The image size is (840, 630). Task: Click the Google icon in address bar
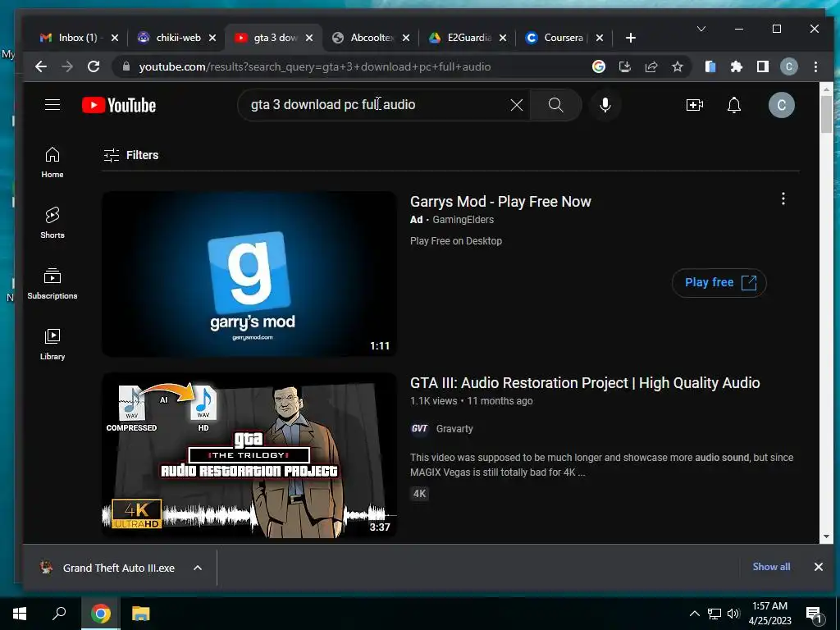(x=599, y=66)
